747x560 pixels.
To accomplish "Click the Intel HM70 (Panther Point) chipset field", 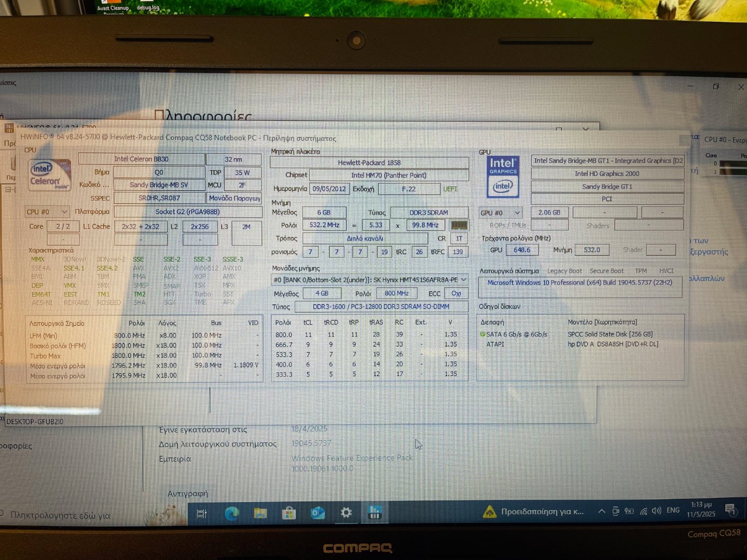I will [389, 175].
